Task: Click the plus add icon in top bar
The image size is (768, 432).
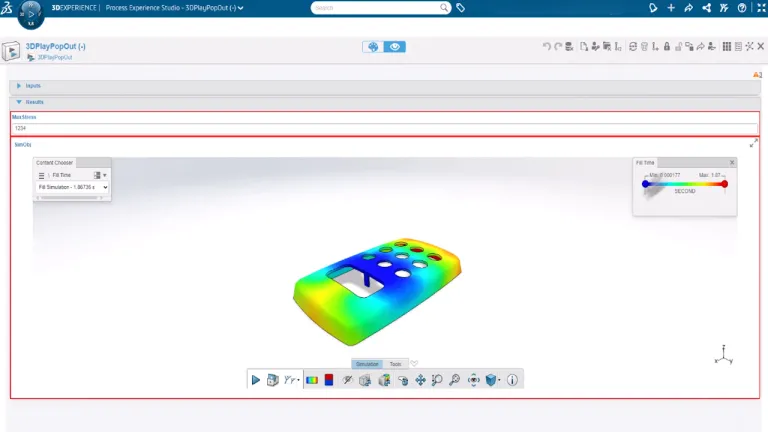Action: click(x=671, y=8)
